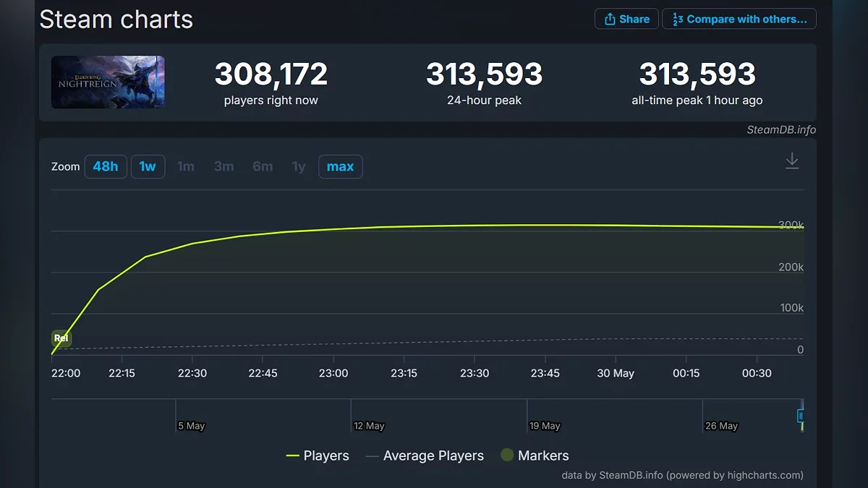The height and width of the screenshot is (488, 868).
Task: Select the 48h zoom range
Action: click(106, 166)
